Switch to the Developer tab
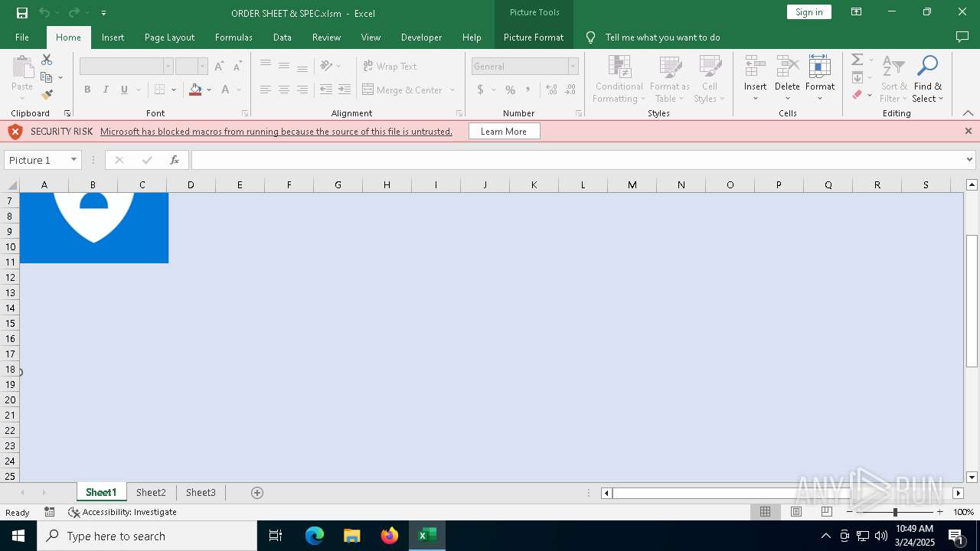The height and width of the screenshot is (551, 980). (421, 37)
